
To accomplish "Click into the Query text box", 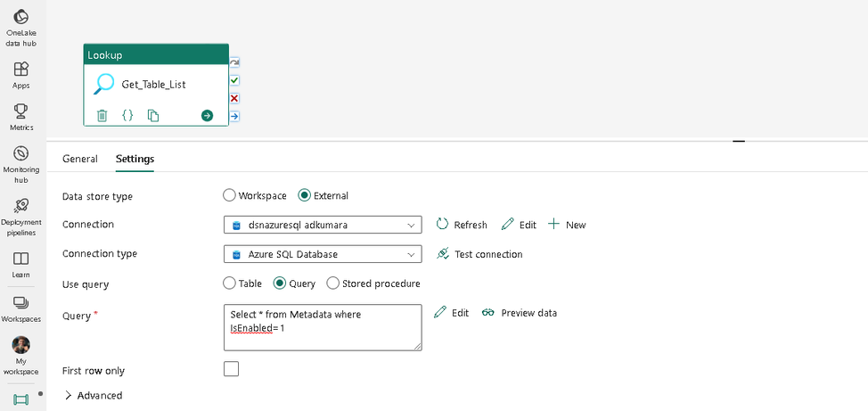I will (323, 327).
